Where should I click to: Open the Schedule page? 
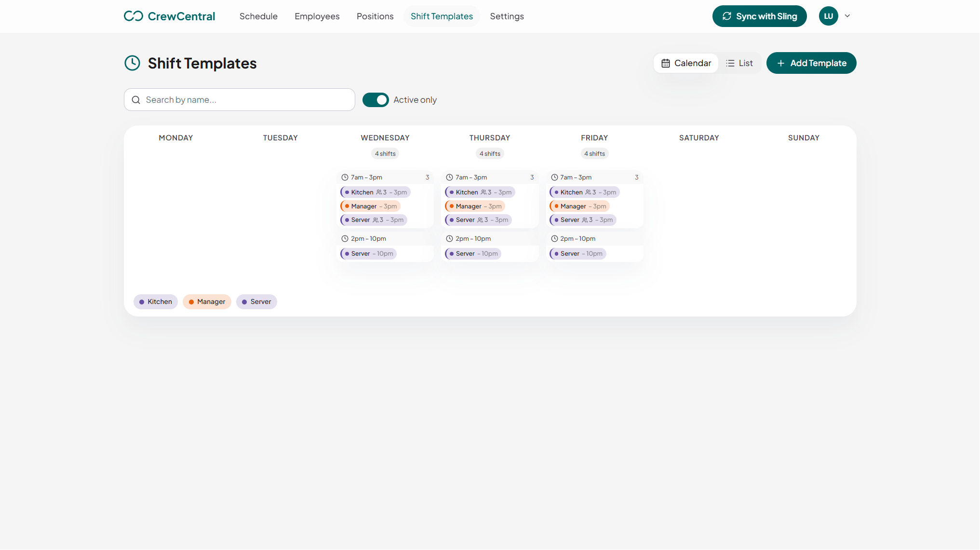(x=258, y=16)
